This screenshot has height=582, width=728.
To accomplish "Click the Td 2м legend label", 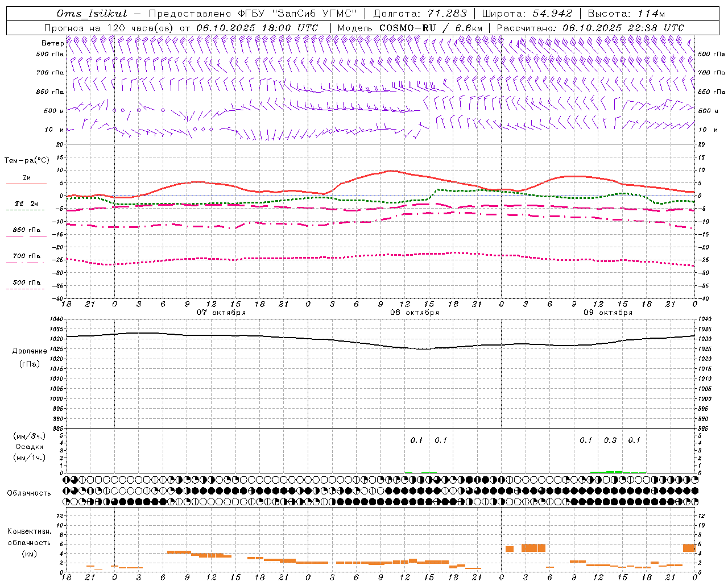I will 27,203.
